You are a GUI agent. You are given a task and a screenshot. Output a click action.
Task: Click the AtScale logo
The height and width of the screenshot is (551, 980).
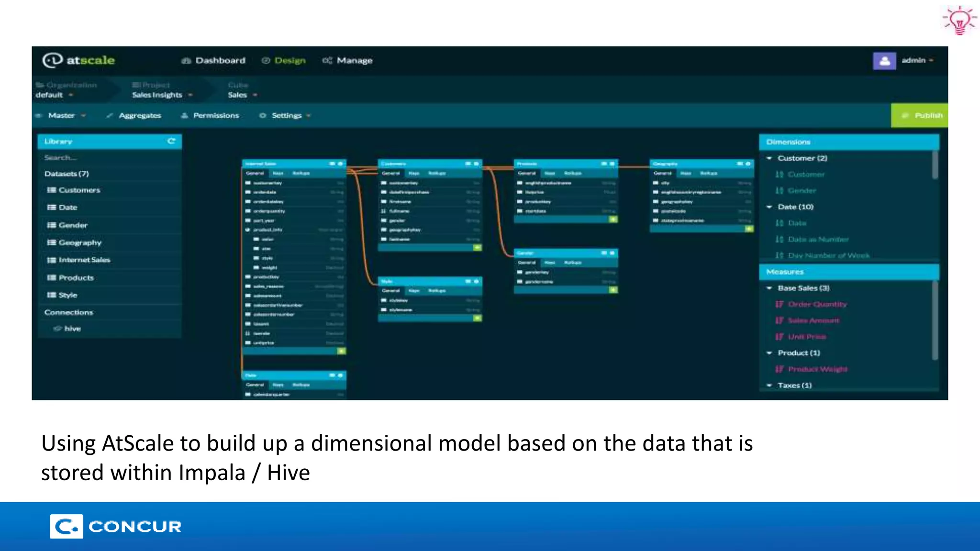click(x=79, y=60)
